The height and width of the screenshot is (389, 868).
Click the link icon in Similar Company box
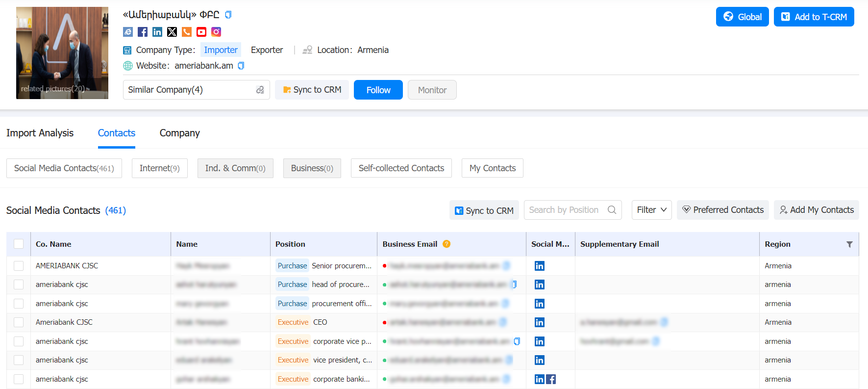coord(260,90)
